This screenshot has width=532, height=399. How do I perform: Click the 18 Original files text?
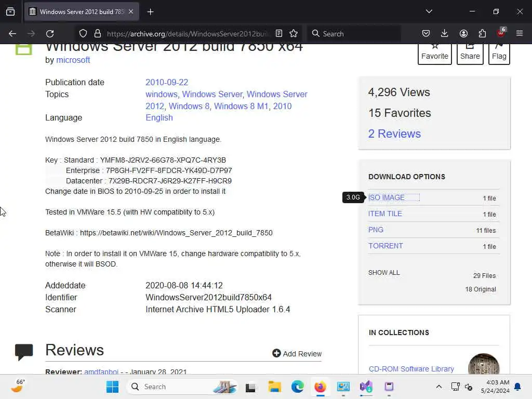[481, 289]
